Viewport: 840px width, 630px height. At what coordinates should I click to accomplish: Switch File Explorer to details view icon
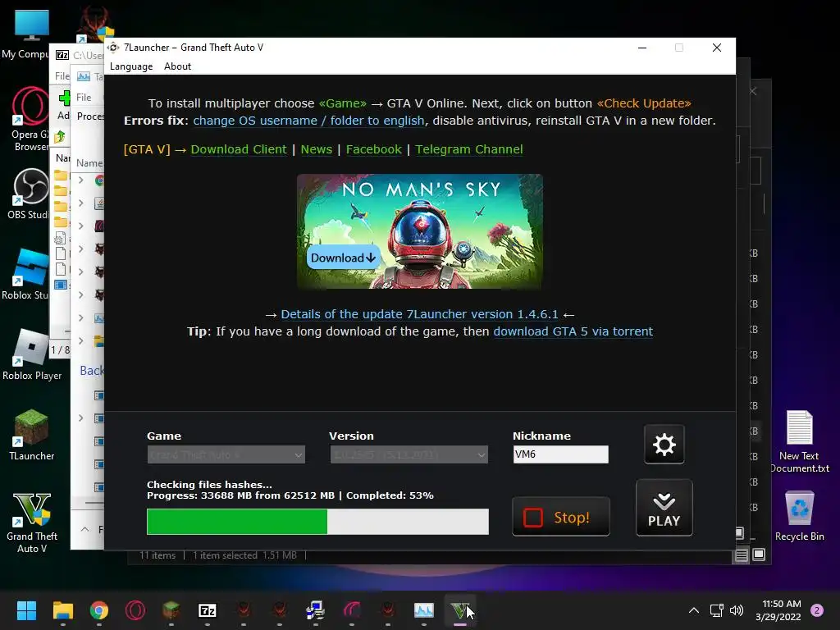[741, 555]
